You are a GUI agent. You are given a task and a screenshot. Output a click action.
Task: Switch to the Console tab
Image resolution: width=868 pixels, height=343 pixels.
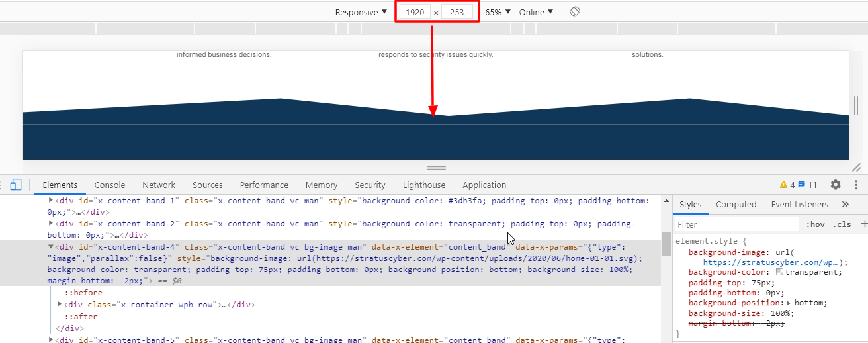click(110, 185)
